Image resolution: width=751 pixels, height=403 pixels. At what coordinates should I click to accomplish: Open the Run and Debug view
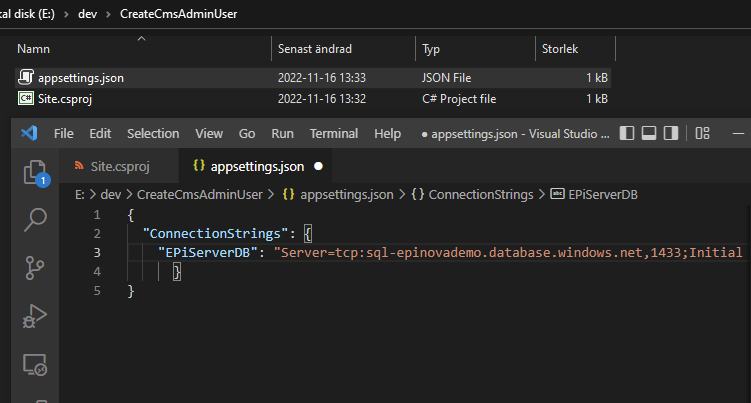(36, 317)
